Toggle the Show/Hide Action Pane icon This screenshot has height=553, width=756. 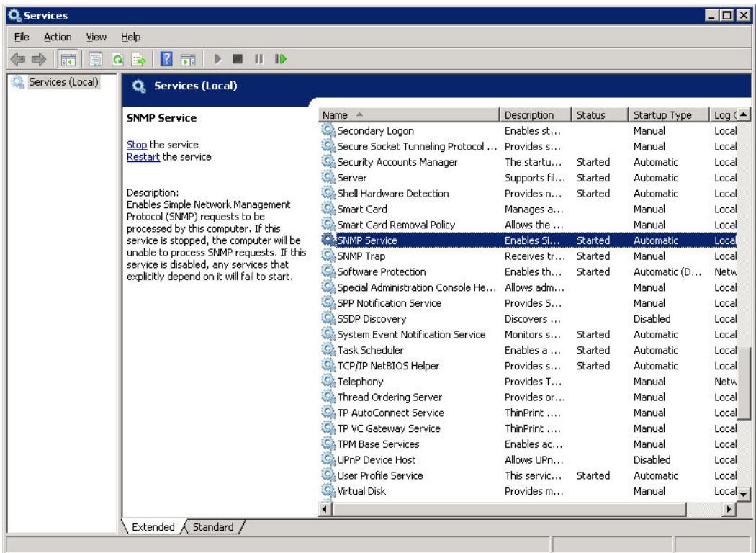point(188,59)
